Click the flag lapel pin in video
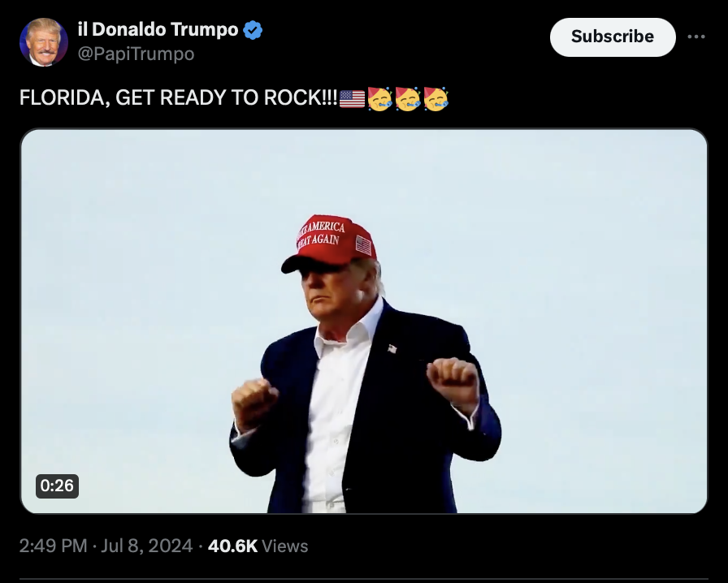The height and width of the screenshot is (583, 728). [x=392, y=348]
